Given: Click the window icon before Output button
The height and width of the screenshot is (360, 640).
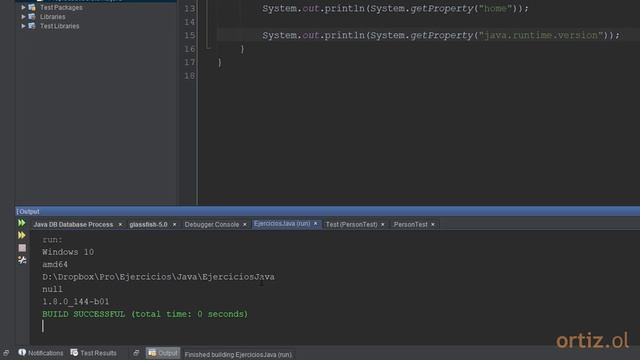Looking at the screenshot, I should click(136, 353).
